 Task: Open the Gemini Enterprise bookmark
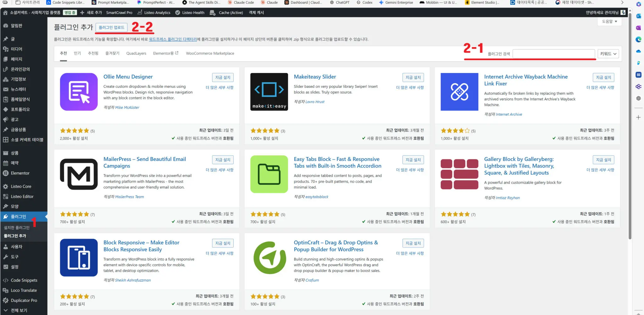396,3
